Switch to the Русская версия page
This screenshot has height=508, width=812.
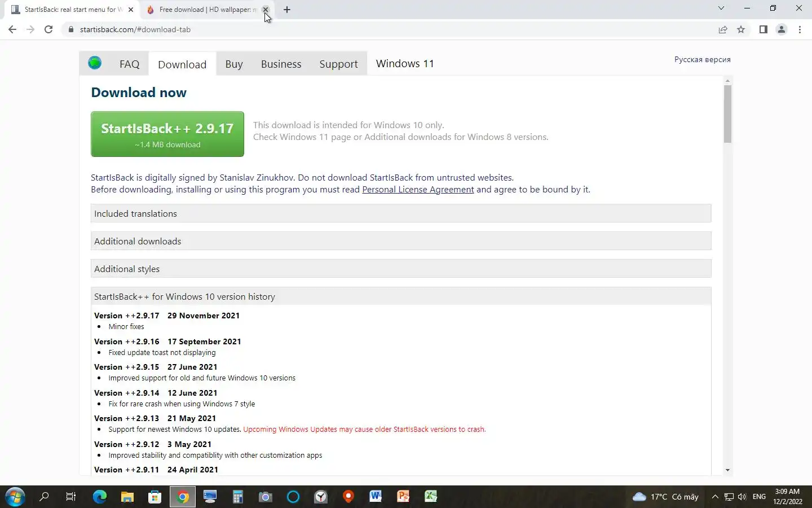tap(702, 59)
